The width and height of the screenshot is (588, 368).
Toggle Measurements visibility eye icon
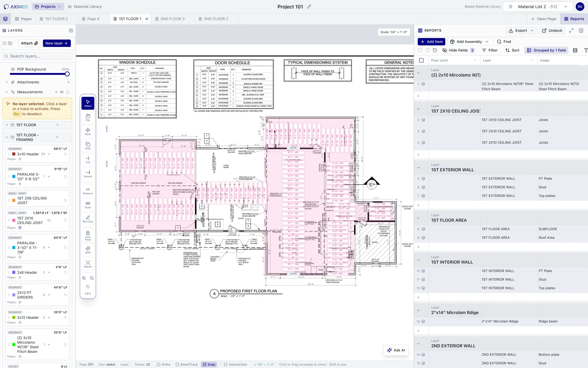pos(62,92)
